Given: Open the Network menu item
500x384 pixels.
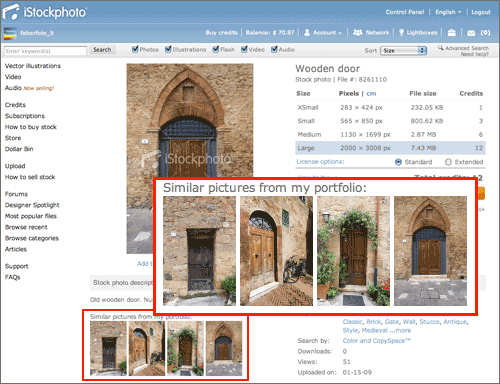Looking at the screenshot, I should pos(377,33).
